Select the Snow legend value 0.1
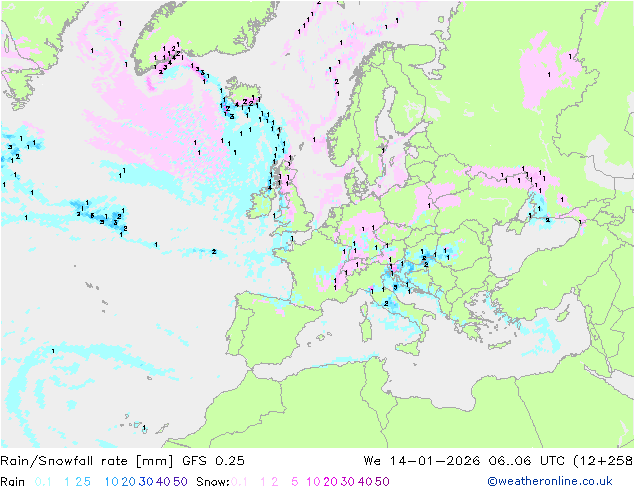 [x=239, y=482]
